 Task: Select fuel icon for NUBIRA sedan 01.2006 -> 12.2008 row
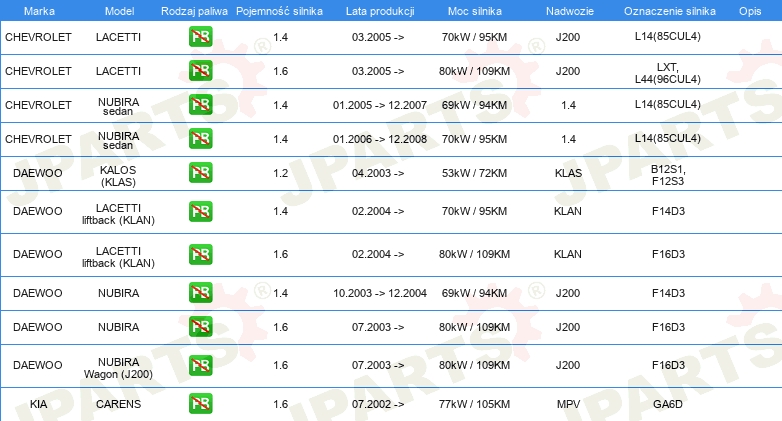200,138
